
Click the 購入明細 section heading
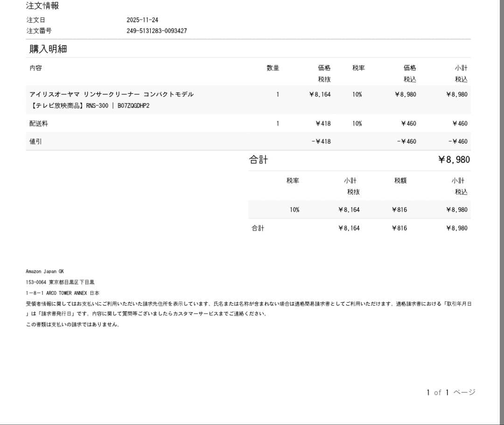[x=48, y=49]
